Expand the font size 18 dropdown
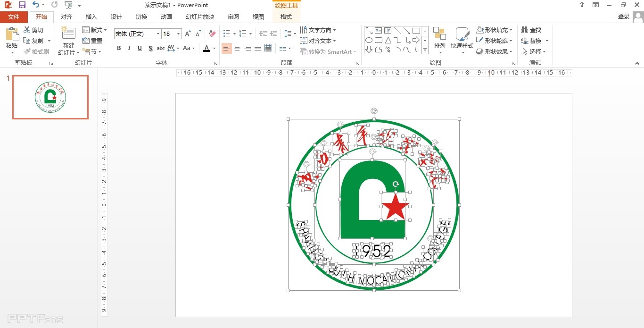 click(x=178, y=34)
